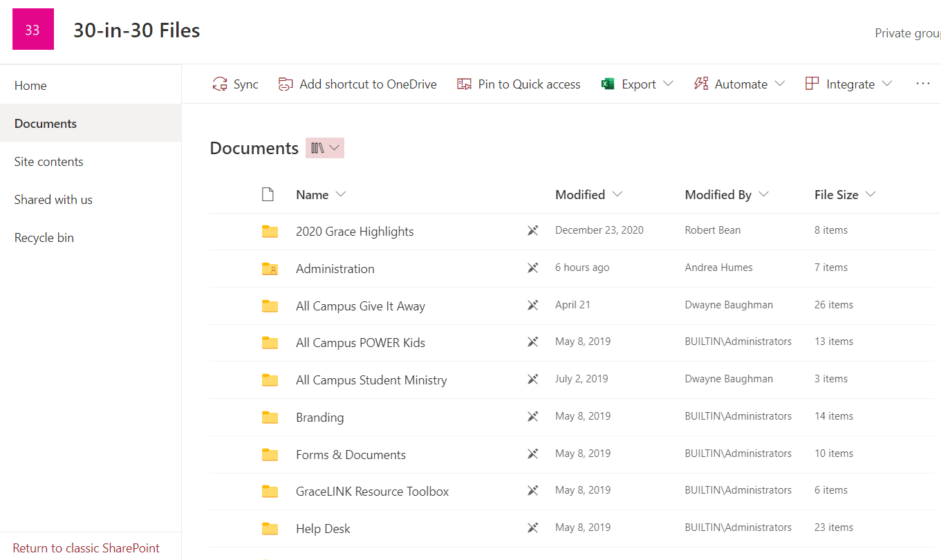
Task: Open the GraceLINK Resource Toolbox folder name
Action: (372, 492)
